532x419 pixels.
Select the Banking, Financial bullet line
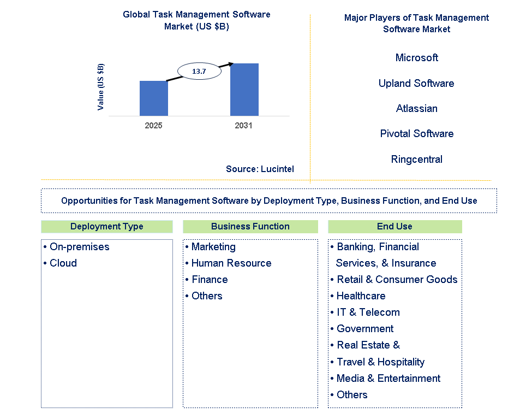(x=375, y=247)
